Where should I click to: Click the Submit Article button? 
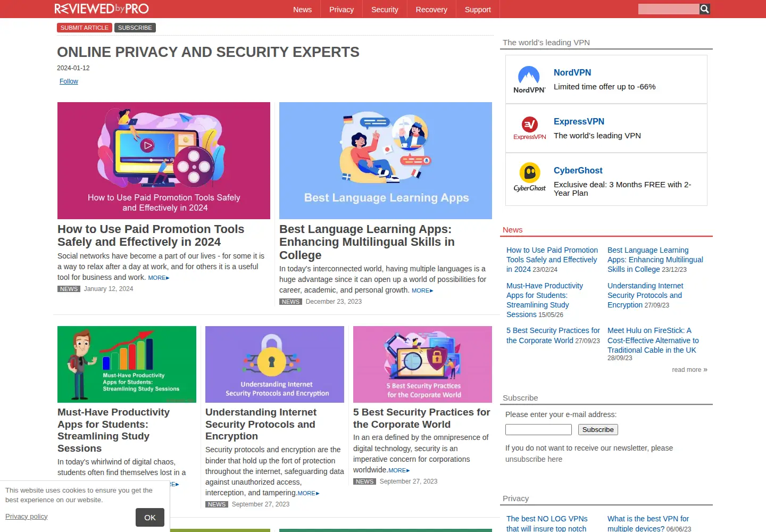pyautogui.click(x=85, y=28)
